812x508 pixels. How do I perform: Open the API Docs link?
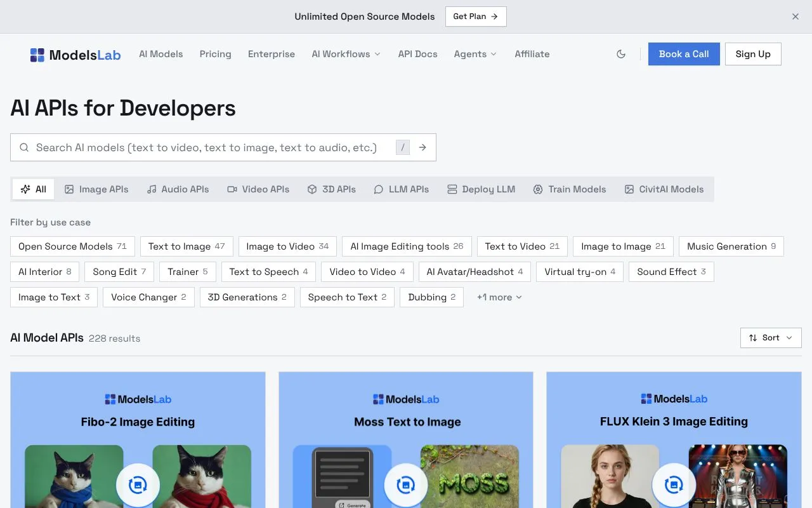(418, 54)
